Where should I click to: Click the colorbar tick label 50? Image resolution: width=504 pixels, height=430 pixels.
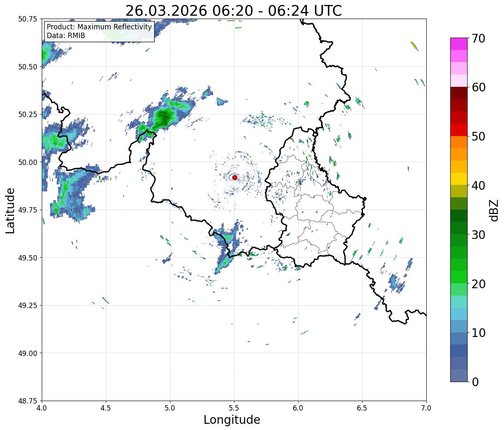click(x=479, y=136)
